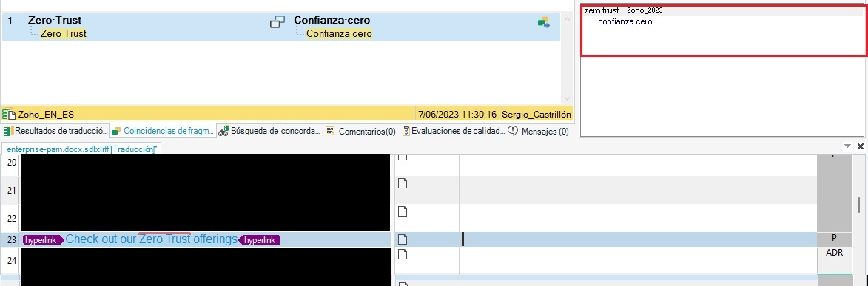Open the Resultados de traducción tab

[55, 131]
